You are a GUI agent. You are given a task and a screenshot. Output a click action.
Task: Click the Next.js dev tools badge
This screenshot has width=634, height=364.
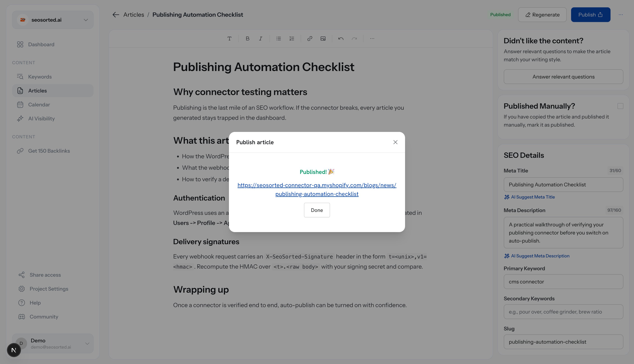(14, 350)
